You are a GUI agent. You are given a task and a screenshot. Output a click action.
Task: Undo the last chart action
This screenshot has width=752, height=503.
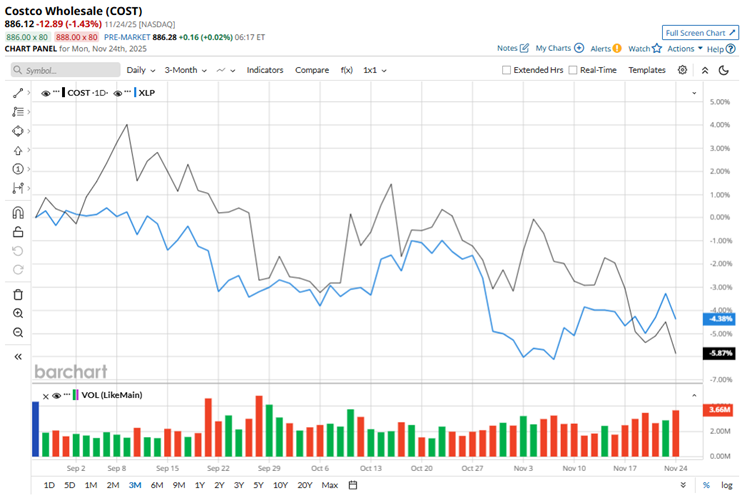18,251
